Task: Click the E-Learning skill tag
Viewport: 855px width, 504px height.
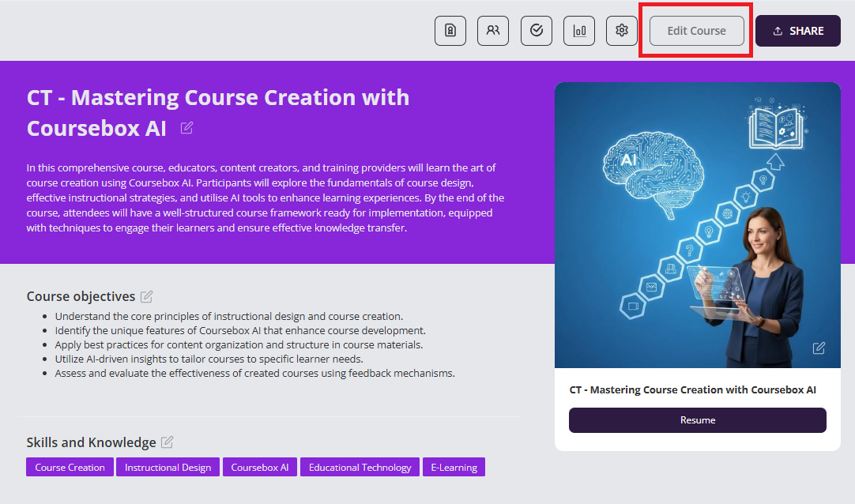Action: pos(454,468)
